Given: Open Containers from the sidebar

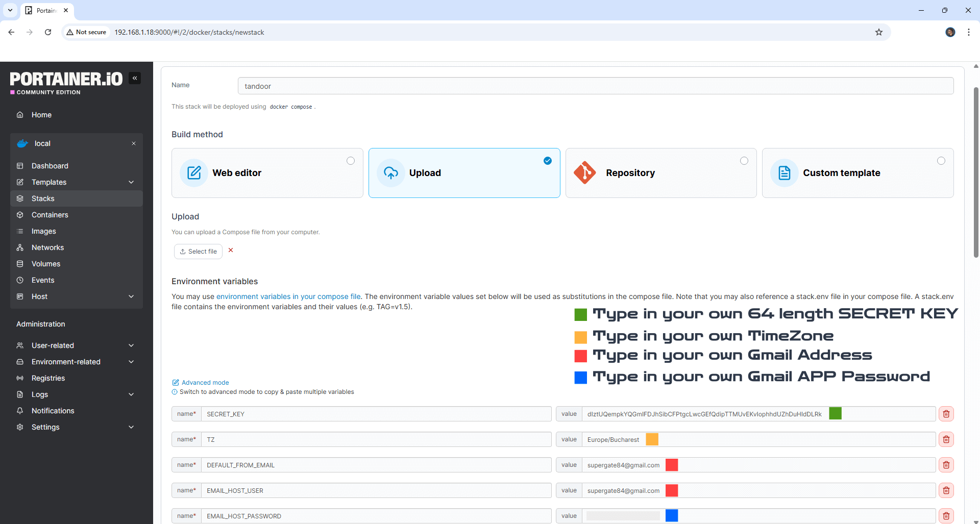Looking at the screenshot, I should coord(50,215).
